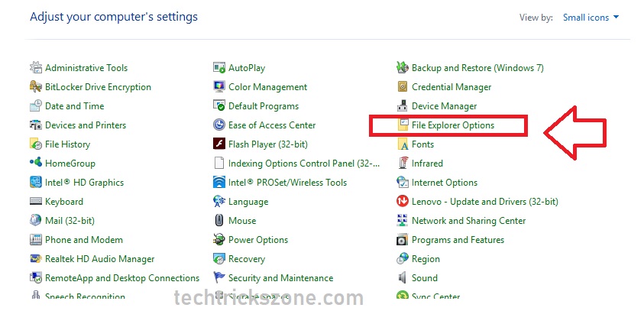This screenshot has height=311, width=644.
Task: Click the Ease of Access Center icon
Action: (x=219, y=125)
